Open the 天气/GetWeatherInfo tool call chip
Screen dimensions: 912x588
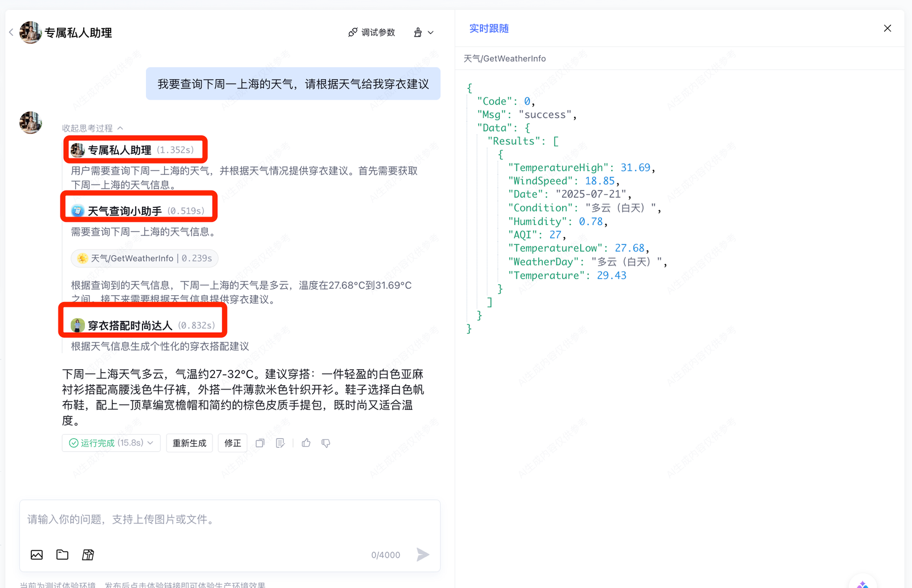click(x=145, y=258)
